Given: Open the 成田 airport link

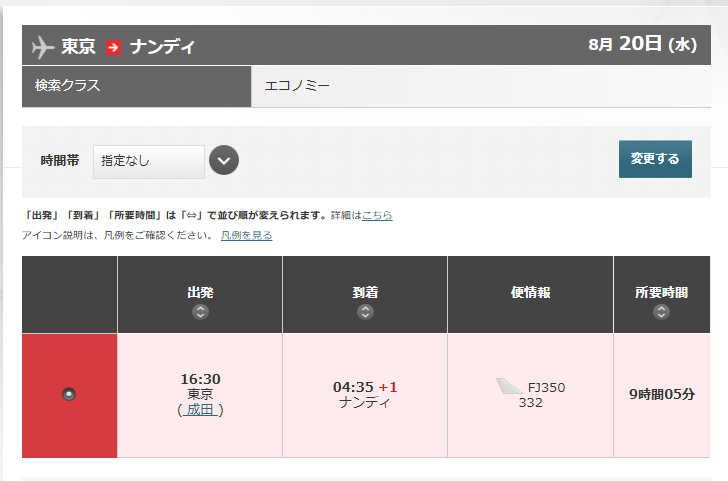Looking at the screenshot, I should [200, 410].
